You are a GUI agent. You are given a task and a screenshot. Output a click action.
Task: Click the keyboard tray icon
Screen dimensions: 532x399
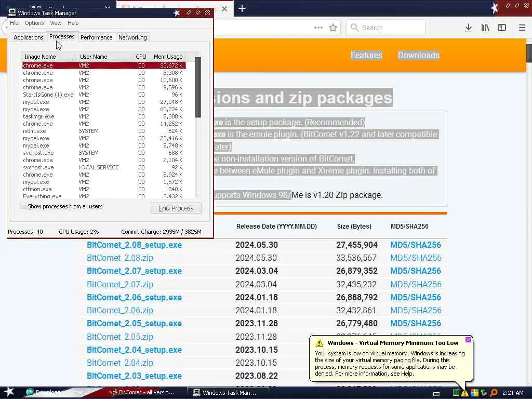[436, 393]
